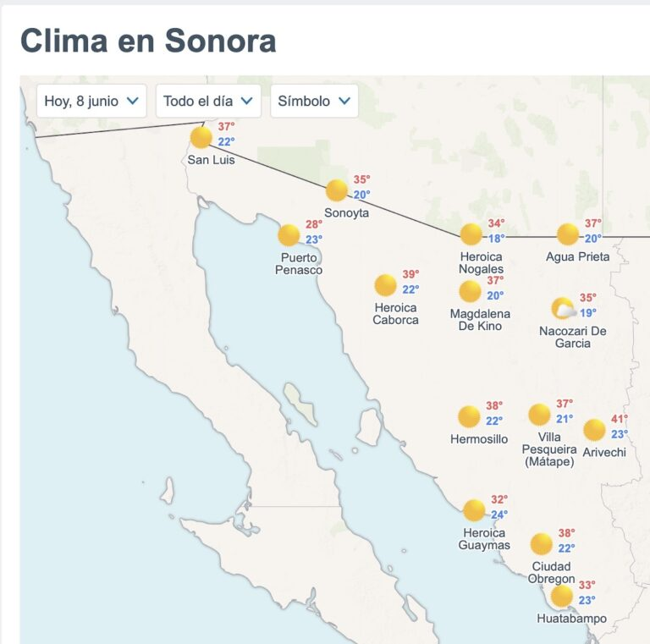Click the Heroica Guaymas weather icon

click(474, 510)
